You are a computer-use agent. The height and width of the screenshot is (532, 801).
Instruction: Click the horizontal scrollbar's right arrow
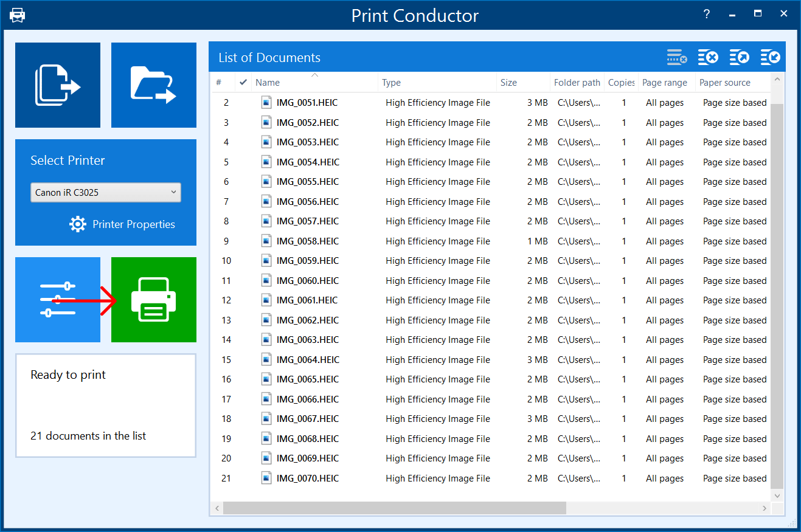point(765,508)
